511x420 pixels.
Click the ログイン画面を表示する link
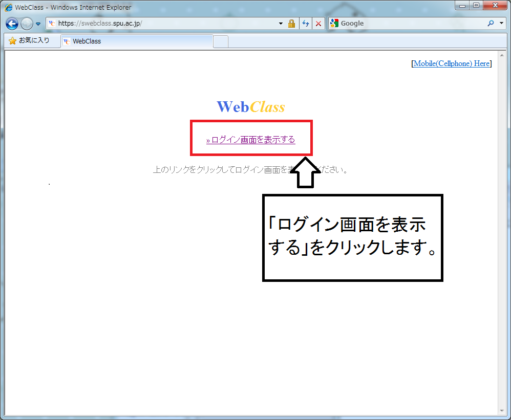(250, 140)
